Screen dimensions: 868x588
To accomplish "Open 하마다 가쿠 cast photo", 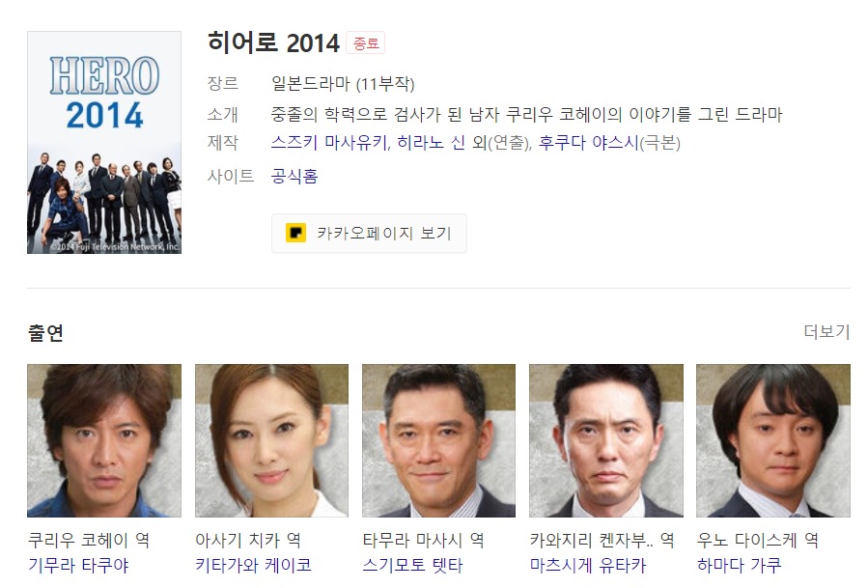I will 773,440.
